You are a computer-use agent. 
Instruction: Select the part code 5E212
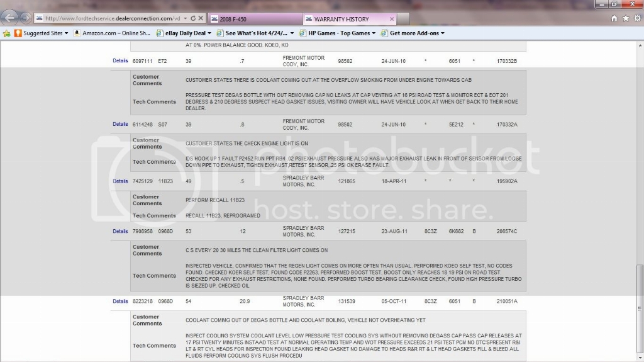pos(456,124)
